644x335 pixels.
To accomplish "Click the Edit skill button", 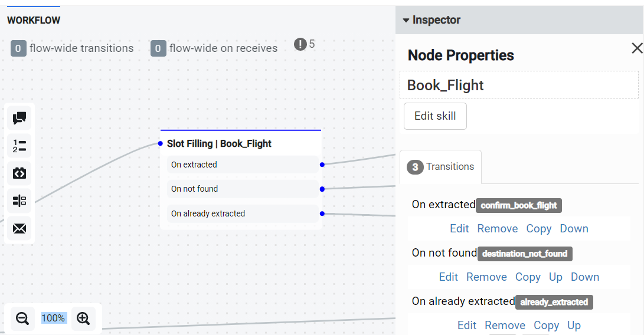I will (435, 116).
